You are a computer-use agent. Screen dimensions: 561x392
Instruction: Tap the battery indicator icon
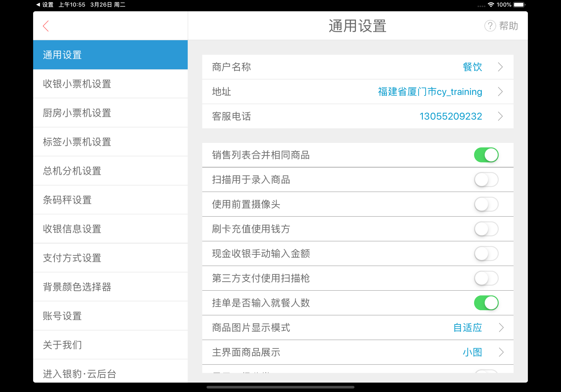pyautogui.click(x=519, y=5)
